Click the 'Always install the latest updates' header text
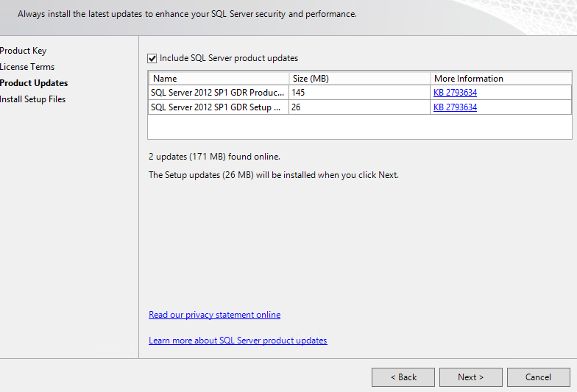Screen dimensions: 577x392 coord(187,14)
